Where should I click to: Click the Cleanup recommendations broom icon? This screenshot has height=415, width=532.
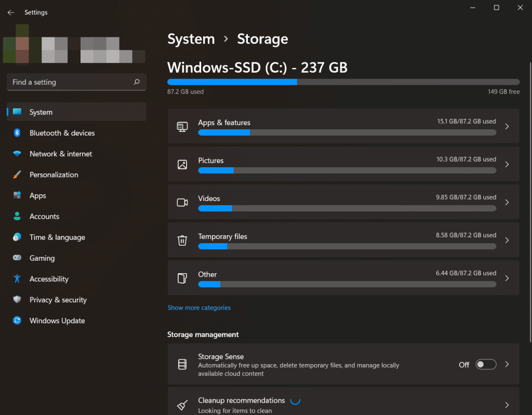[182, 405]
